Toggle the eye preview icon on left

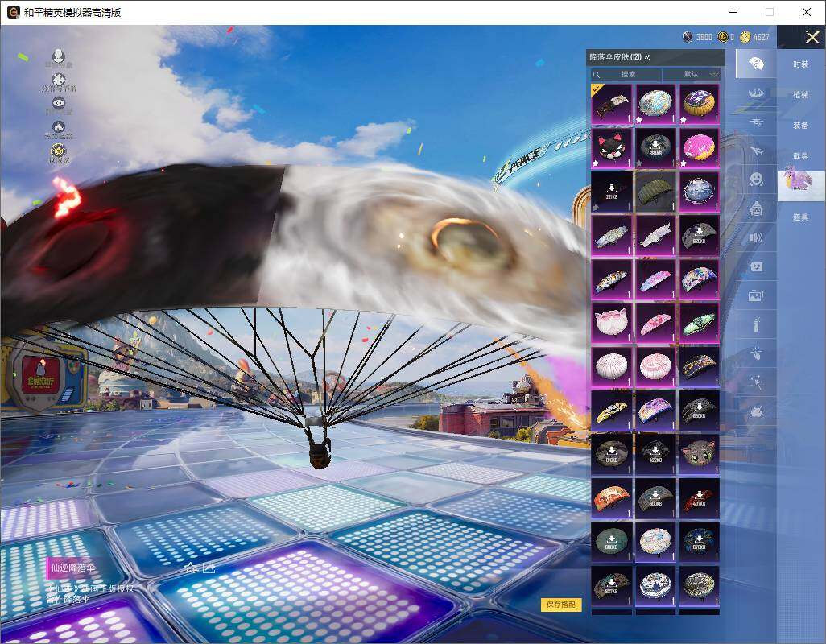tap(59, 103)
